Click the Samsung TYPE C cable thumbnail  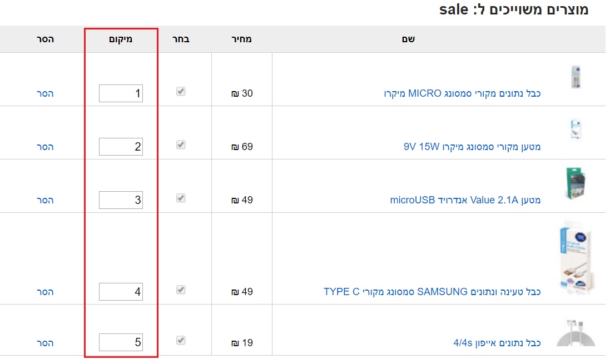tap(575, 257)
